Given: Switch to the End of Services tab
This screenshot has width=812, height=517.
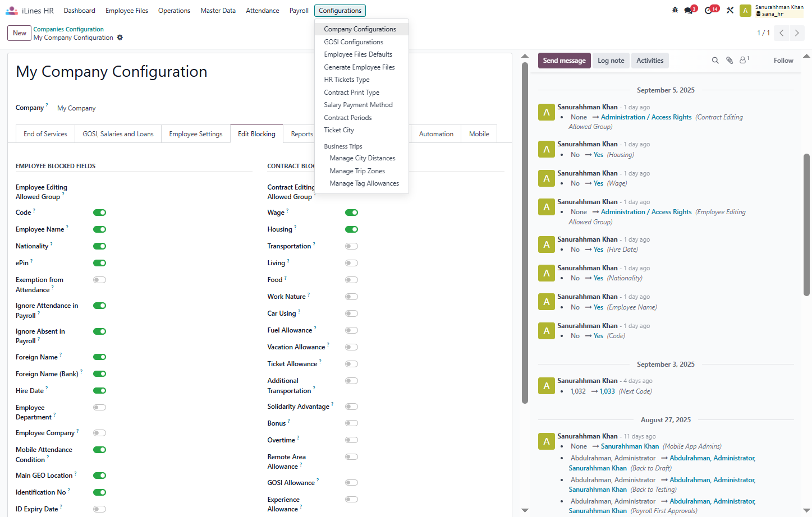Looking at the screenshot, I should [x=45, y=134].
